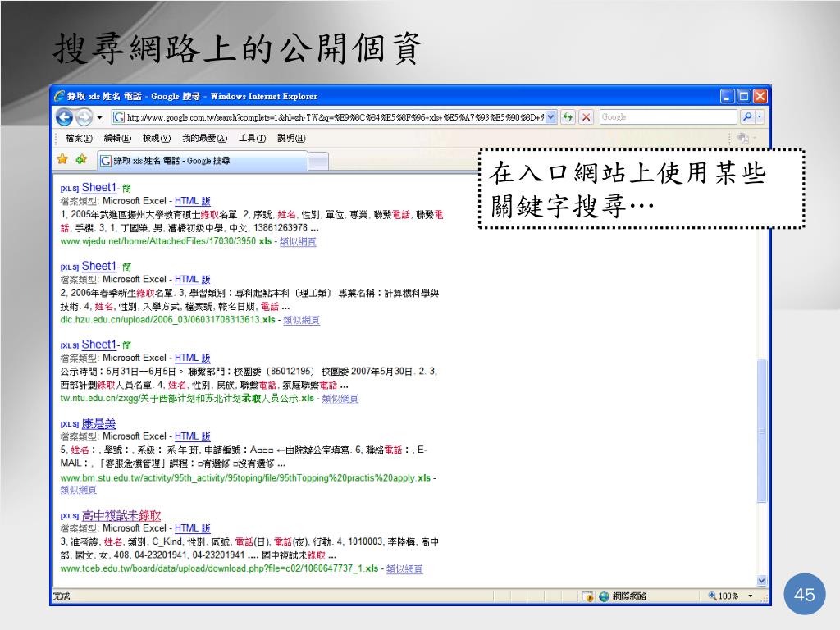The image size is (840, 630).
Task: Open the search provider options dropdown
Action: tap(760, 116)
